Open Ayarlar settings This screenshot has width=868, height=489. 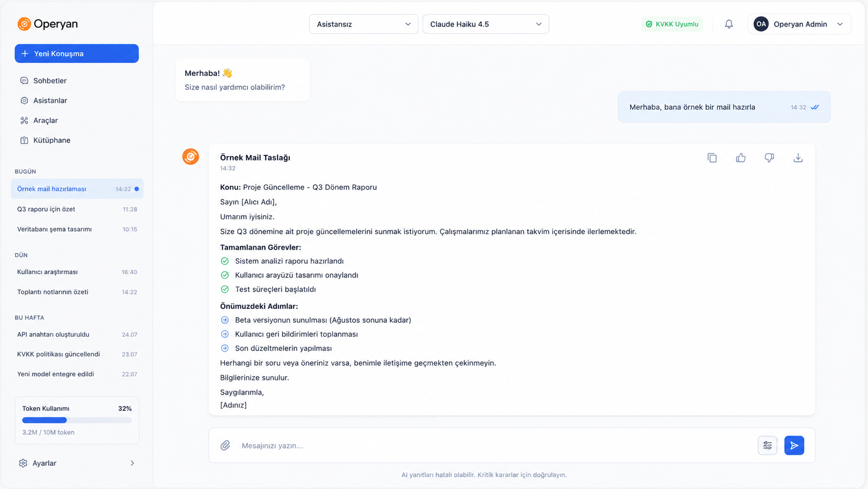click(77, 463)
